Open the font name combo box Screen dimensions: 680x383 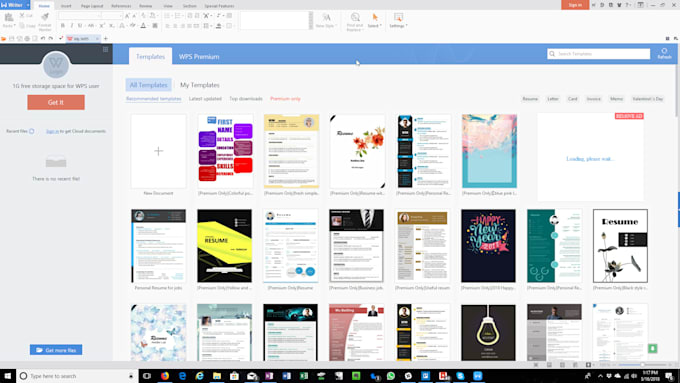click(79, 16)
